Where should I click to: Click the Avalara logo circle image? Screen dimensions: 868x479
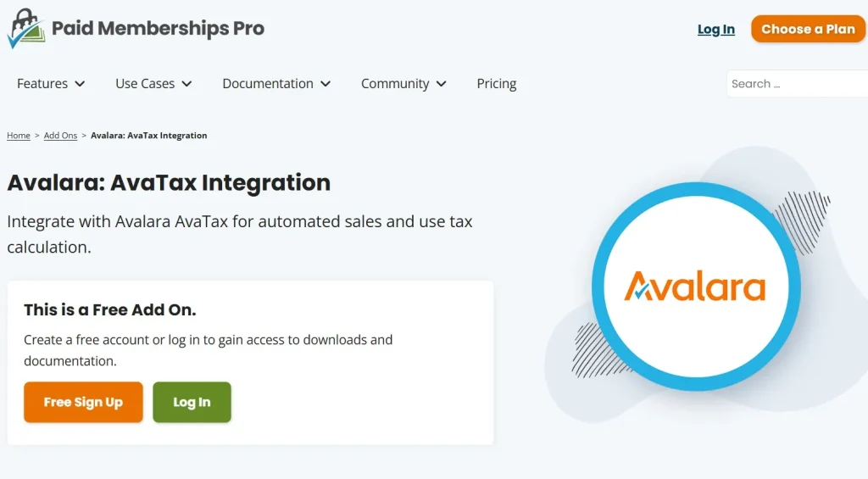[695, 287]
